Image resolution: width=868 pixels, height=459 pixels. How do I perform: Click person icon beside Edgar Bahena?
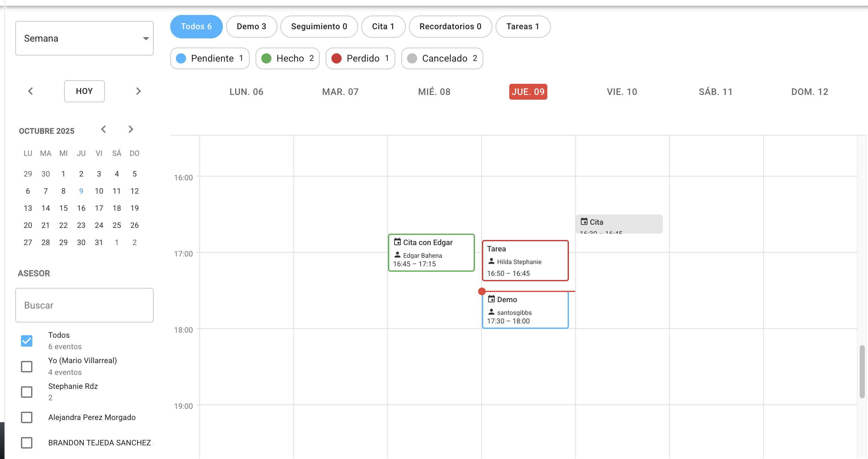click(397, 255)
